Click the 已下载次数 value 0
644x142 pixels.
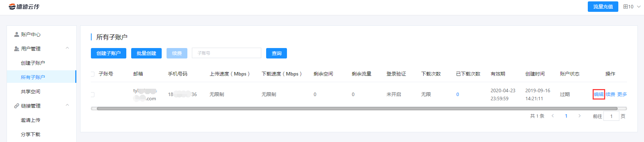click(x=458, y=94)
